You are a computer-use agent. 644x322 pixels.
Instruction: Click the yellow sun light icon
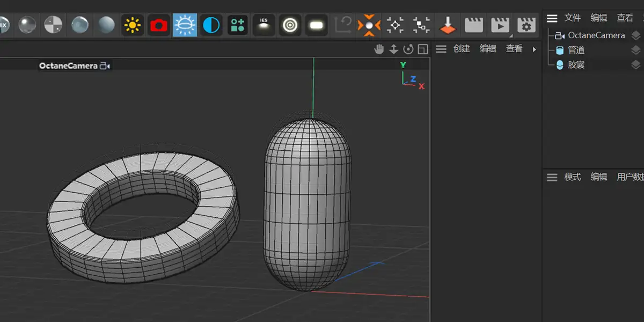point(132,25)
